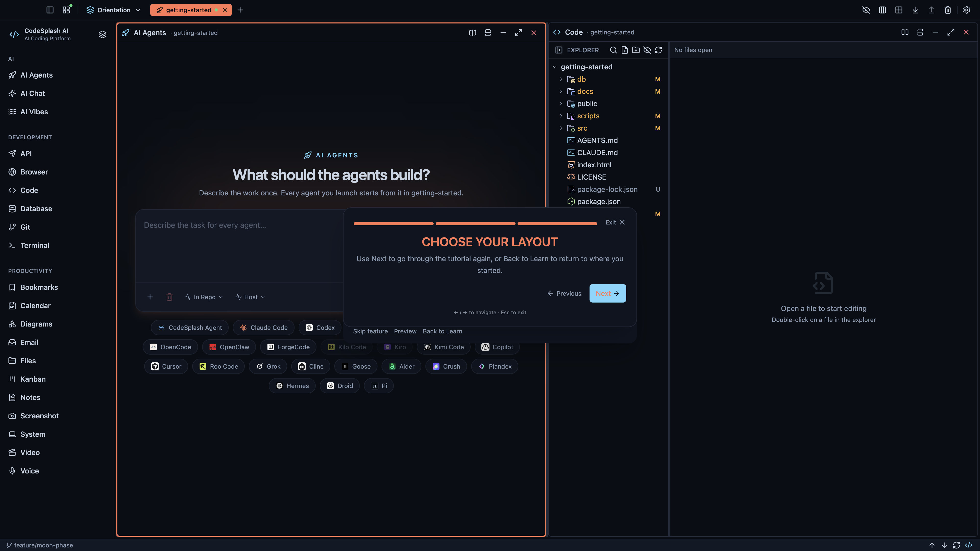Open AI Chat in the sidebar

[x=57, y=93]
